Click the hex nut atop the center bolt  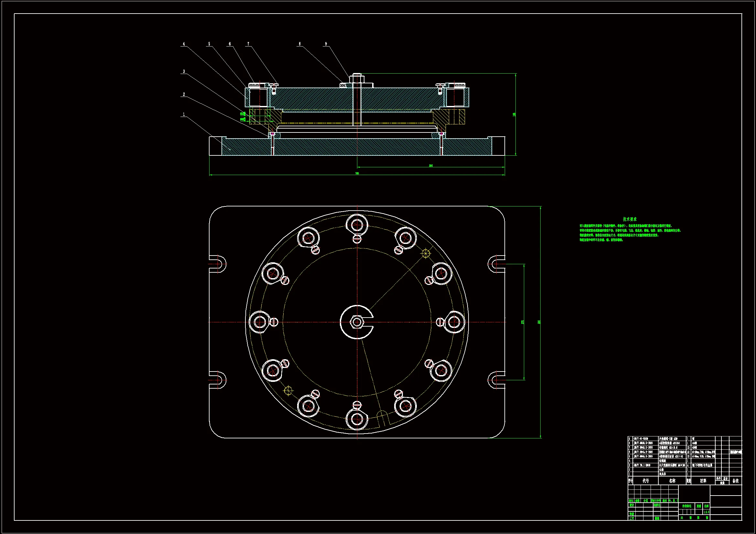coord(357,79)
